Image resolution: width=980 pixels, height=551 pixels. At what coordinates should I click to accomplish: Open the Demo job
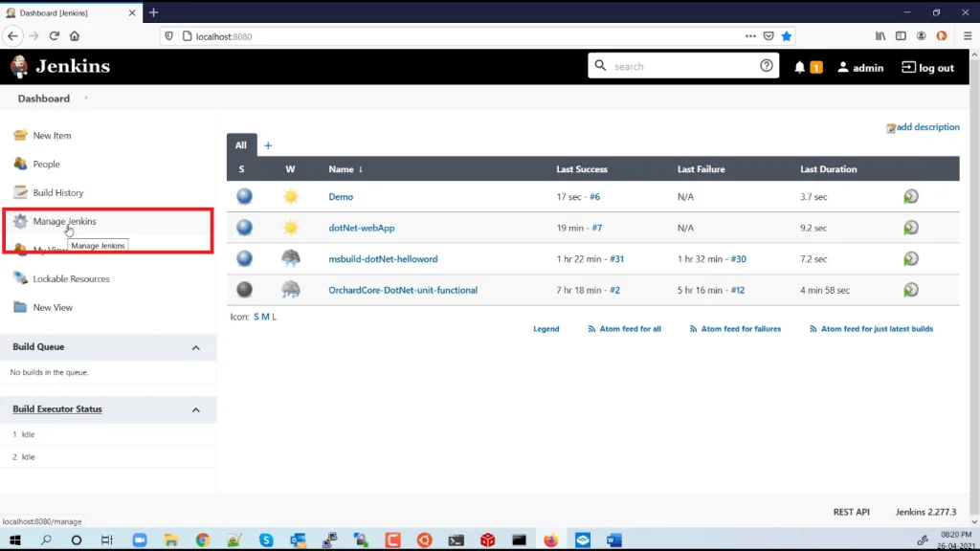341,197
